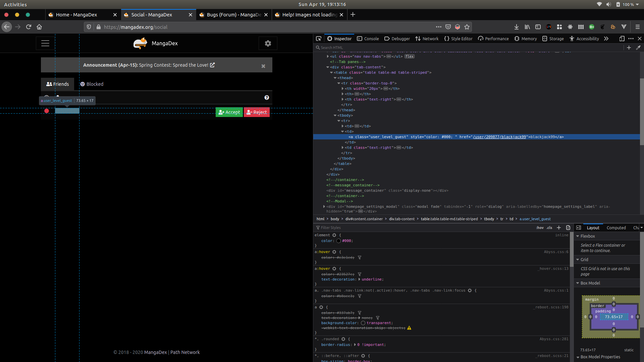Viewport: 644px width, 362px height.
Task: Add a new CSS rule
Action: 559,228
